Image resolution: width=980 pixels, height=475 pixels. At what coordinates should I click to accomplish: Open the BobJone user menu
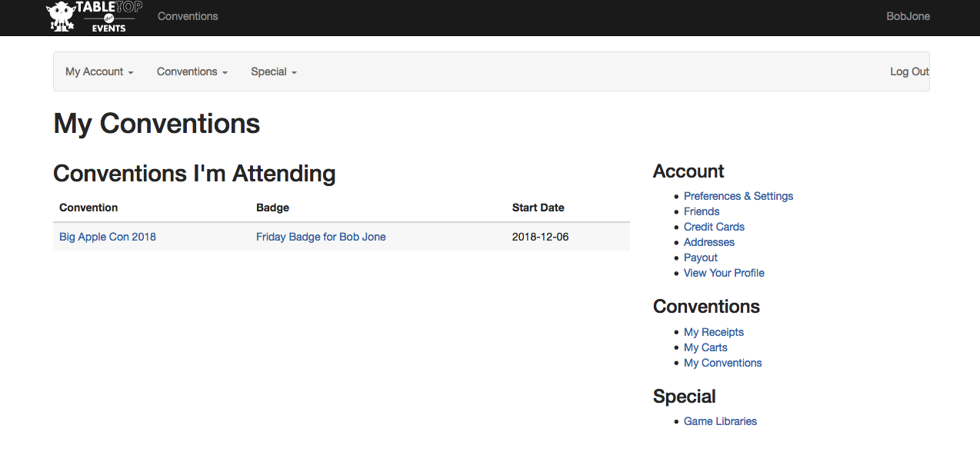[x=908, y=16]
